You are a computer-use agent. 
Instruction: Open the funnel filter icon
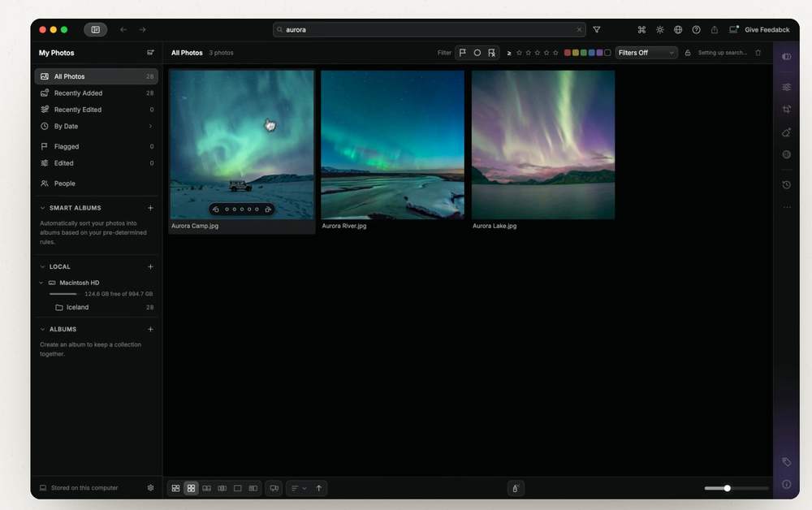click(597, 30)
